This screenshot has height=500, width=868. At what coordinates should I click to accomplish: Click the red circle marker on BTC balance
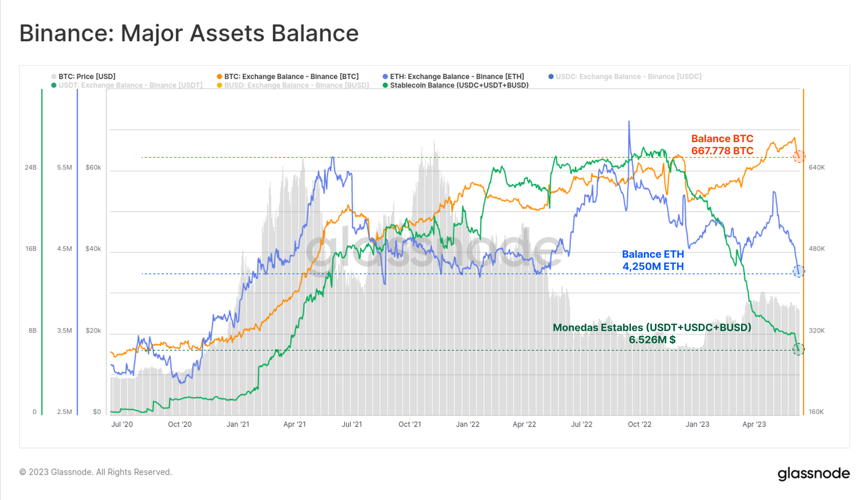coord(799,156)
